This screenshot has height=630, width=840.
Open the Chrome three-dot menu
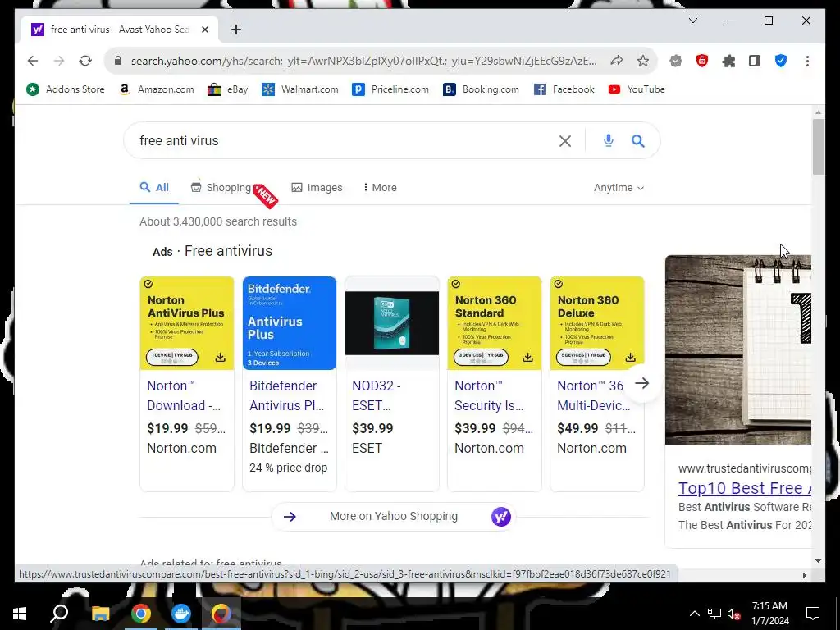tap(807, 61)
